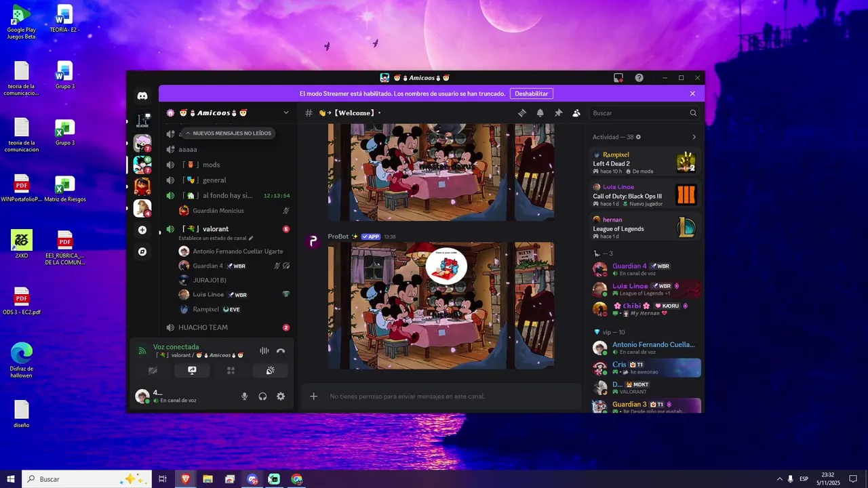The image size is (868, 488).
Task: Click the share screen button
Action: click(x=192, y=371)
